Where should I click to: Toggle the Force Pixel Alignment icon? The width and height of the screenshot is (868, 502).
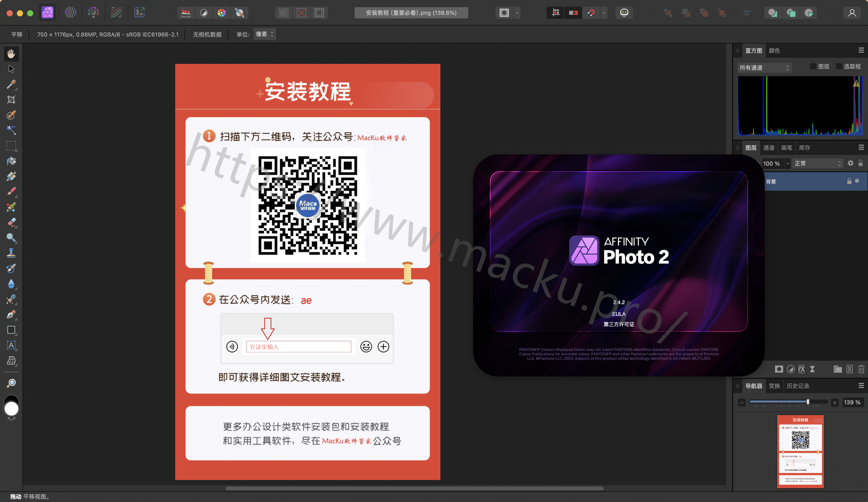pos(555,13)
